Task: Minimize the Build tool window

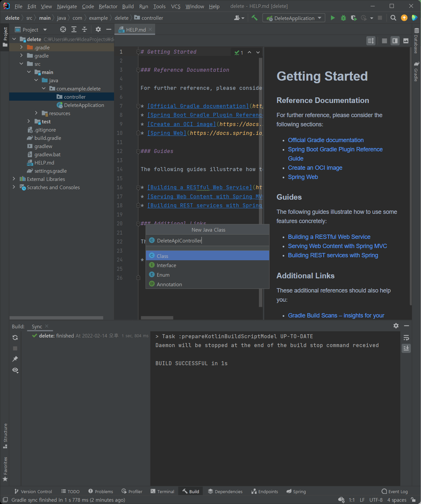Action: (x=407, y=325)
